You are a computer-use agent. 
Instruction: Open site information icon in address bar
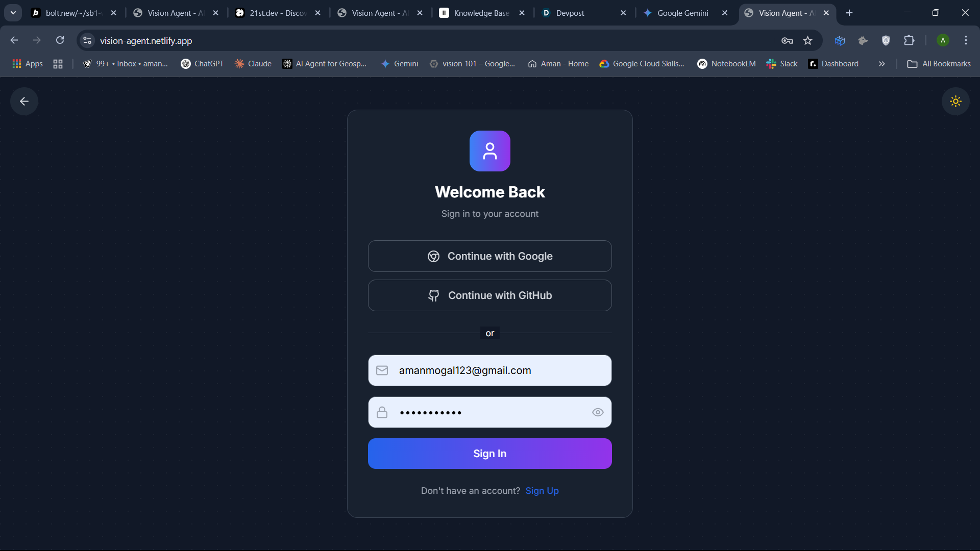click(87, 40)
